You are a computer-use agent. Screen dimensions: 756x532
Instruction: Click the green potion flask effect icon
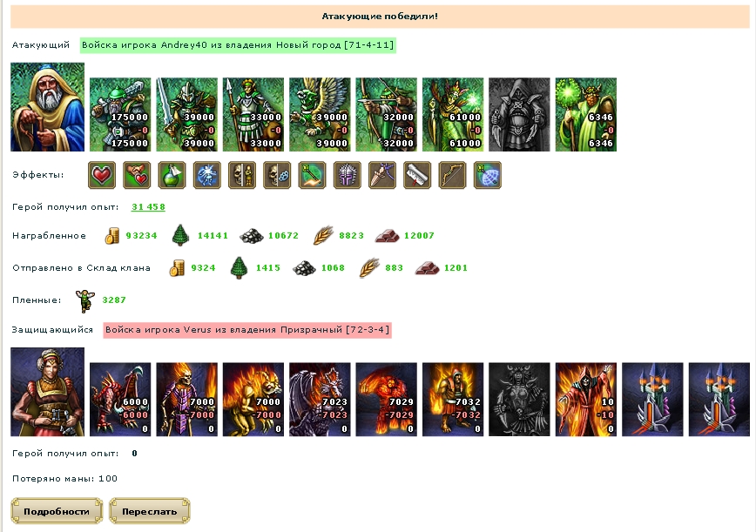172,175
